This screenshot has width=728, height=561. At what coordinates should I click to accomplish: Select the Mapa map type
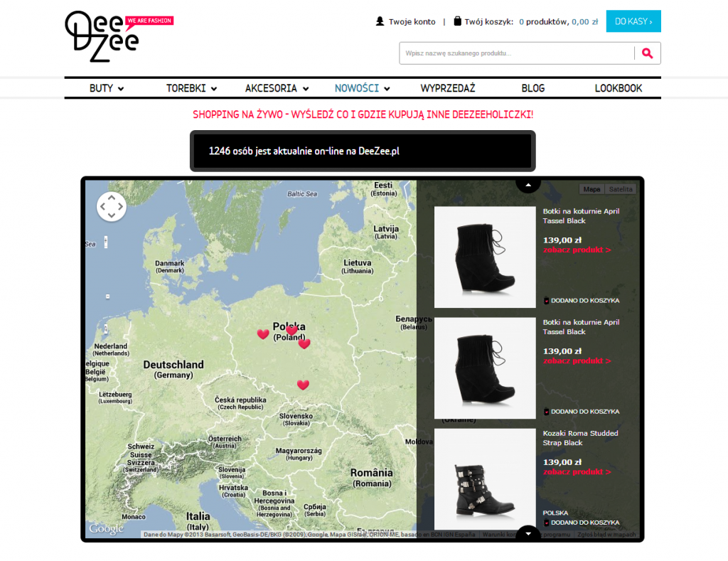[591, 189]
